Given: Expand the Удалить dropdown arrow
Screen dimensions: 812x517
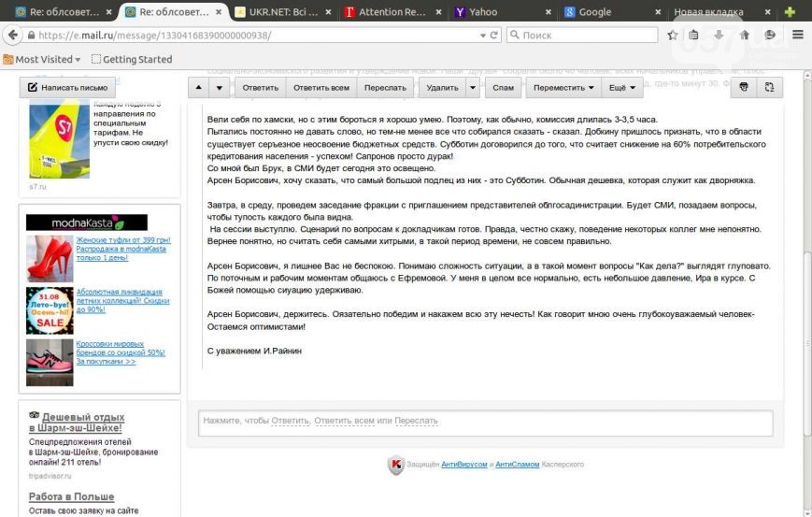Looking at the screenshot, I should pos(473,88).
